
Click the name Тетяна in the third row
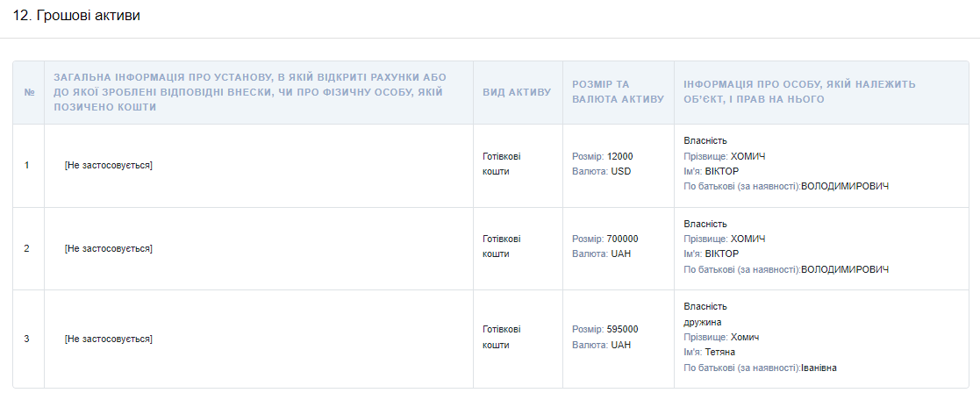tap(720, 353)
